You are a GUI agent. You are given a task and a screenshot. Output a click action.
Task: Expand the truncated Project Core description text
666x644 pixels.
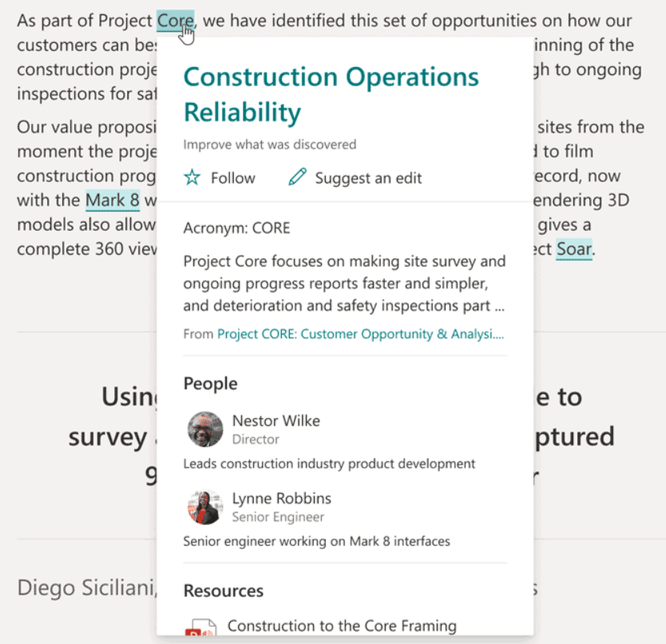click(344, 283)
